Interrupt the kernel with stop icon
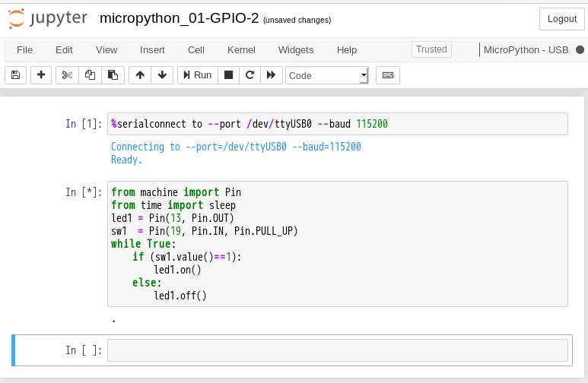Screen dimensions: 588x383 [227, 75]
